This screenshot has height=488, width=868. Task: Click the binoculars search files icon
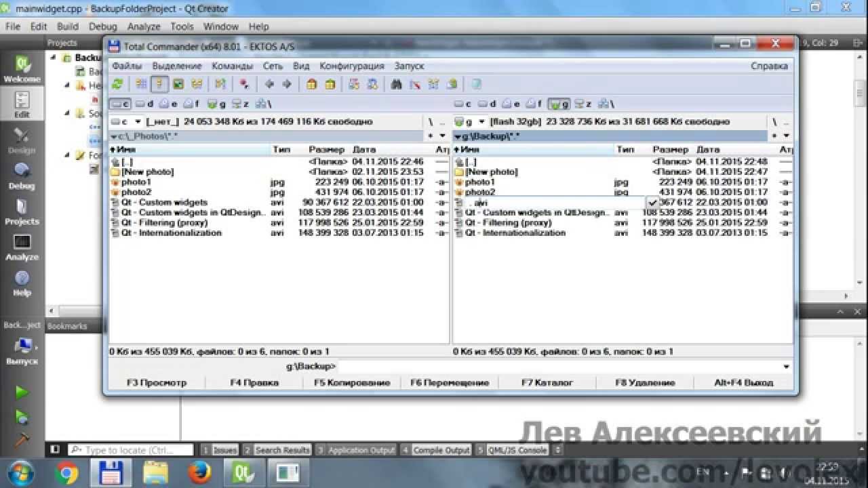[x=397, y=84]
